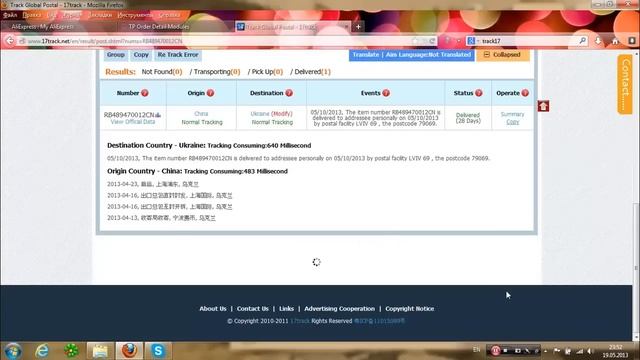Click the 17track link in copyright line

(300, 321)
